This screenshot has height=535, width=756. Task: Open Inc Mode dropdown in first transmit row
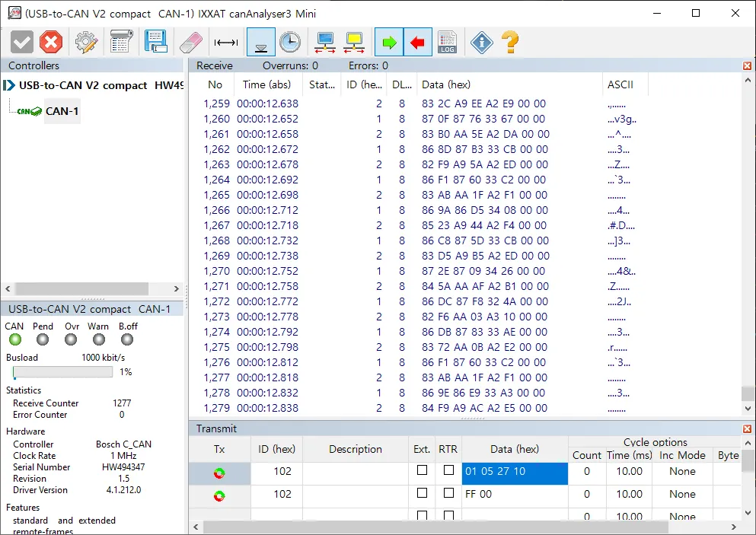click(x=682, y=472)
